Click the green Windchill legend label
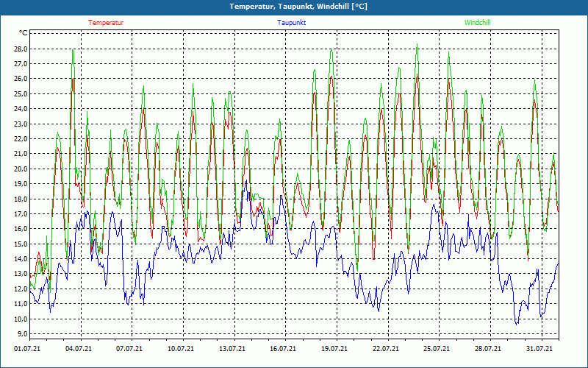This screenshot has width=588, height=368. pyautogui.click(x=477, y=23)
